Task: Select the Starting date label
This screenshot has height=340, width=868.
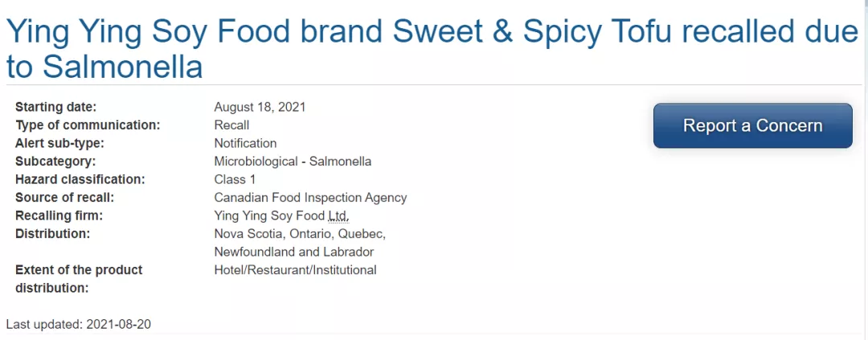Action: [x=56, y=107]
